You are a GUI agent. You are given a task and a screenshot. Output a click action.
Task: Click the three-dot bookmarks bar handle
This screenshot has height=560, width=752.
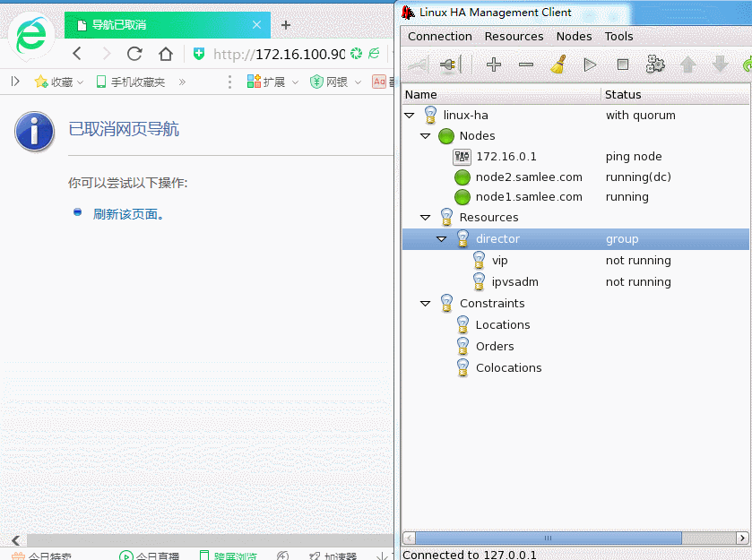[x=229, y=82]
